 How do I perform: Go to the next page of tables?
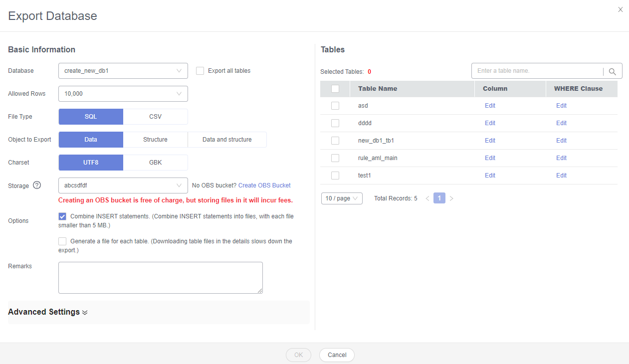(451, 198)
